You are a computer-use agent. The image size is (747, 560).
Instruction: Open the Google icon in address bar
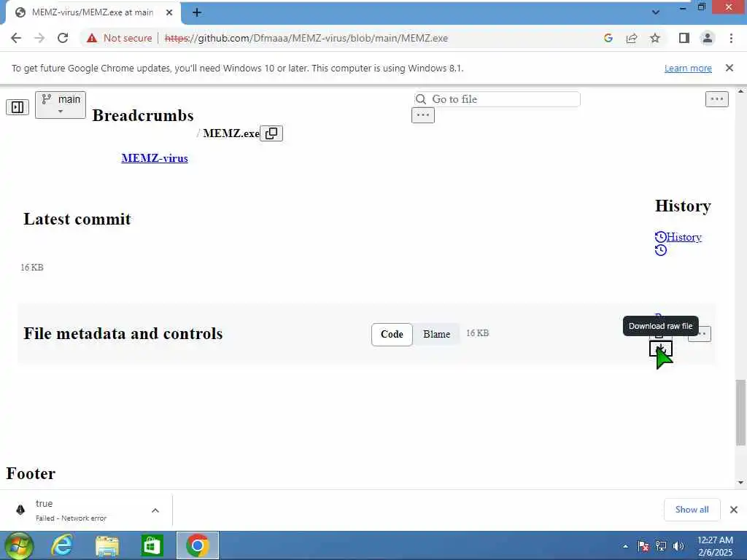coord(608,38)
